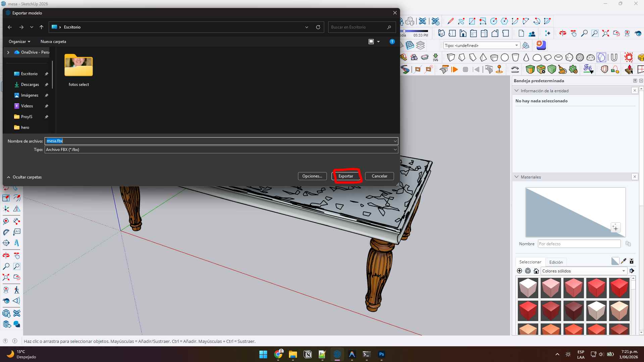The image size is (644, 362).
Task: Open the Tipo: <undefined> classifier dropdown
Action: pos(482,45)
